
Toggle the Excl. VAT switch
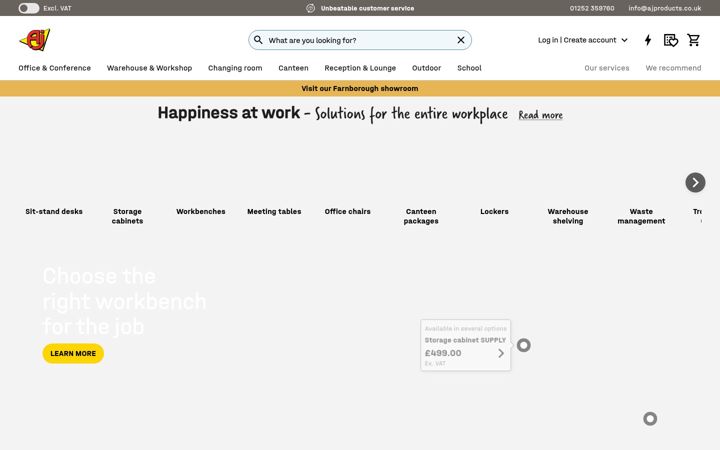coord(28,8)
